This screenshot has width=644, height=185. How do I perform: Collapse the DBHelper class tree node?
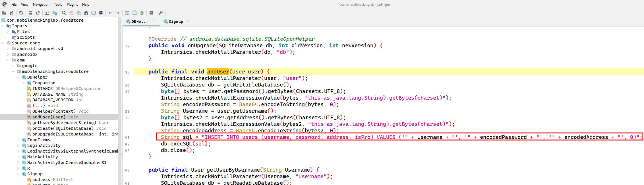(18, 77)
